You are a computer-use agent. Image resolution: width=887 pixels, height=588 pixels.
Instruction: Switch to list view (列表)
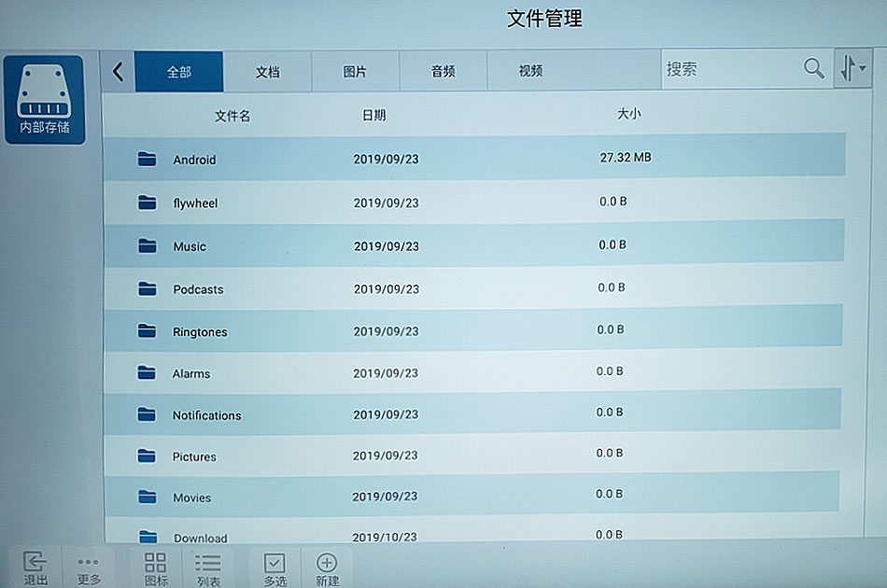(x=208, y=567)
